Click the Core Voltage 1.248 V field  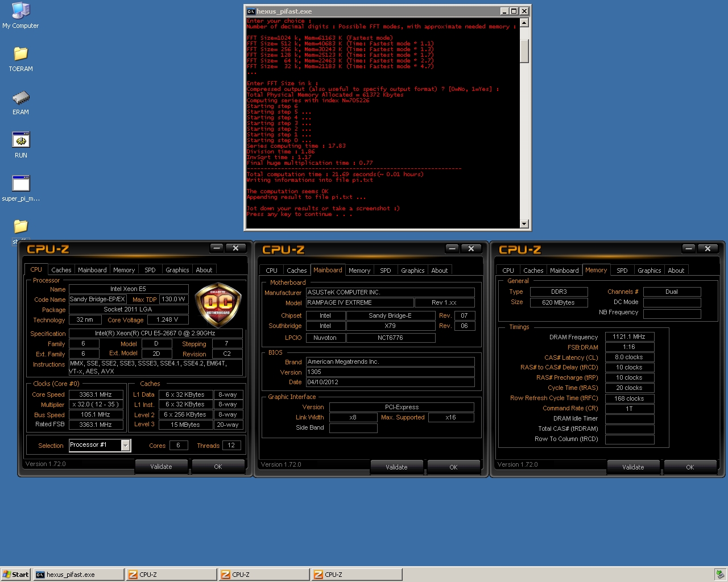[x=168, y=319]
